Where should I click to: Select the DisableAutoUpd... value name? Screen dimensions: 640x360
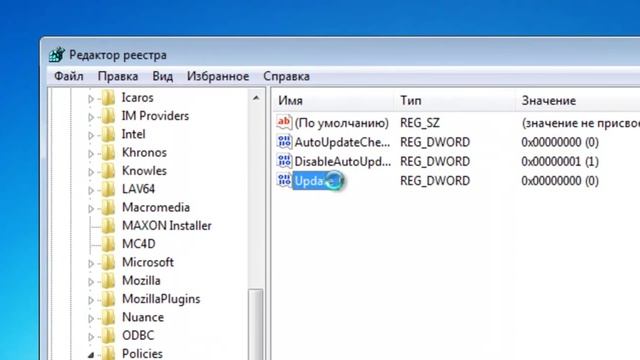[x=342, y=161]
